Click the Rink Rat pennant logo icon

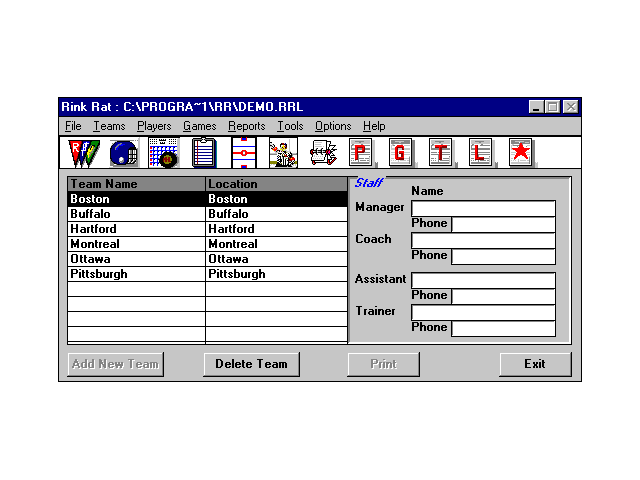[83, 153]
